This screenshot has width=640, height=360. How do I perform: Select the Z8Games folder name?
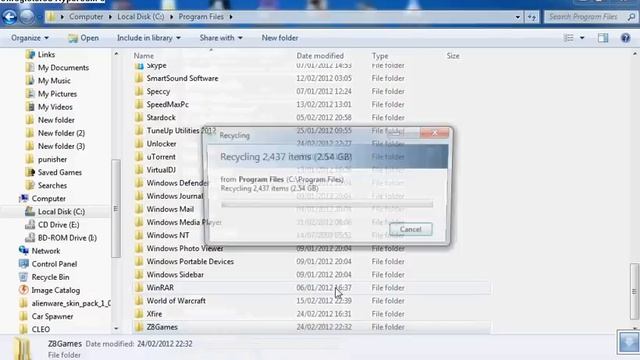pos(162,327)
